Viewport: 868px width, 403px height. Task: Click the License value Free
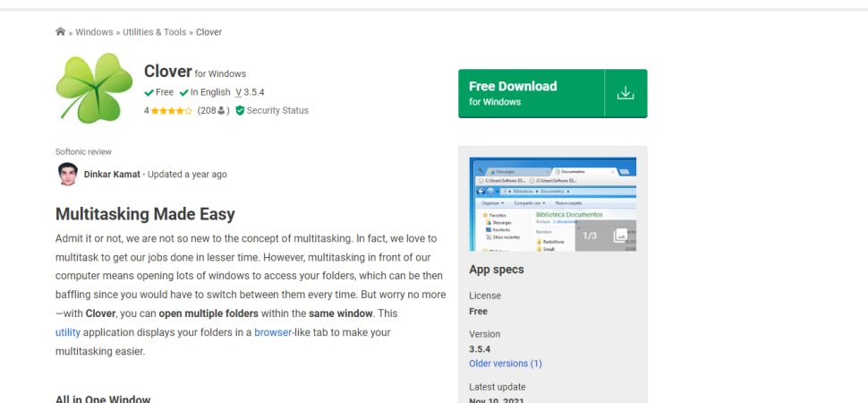pos(478,312)
